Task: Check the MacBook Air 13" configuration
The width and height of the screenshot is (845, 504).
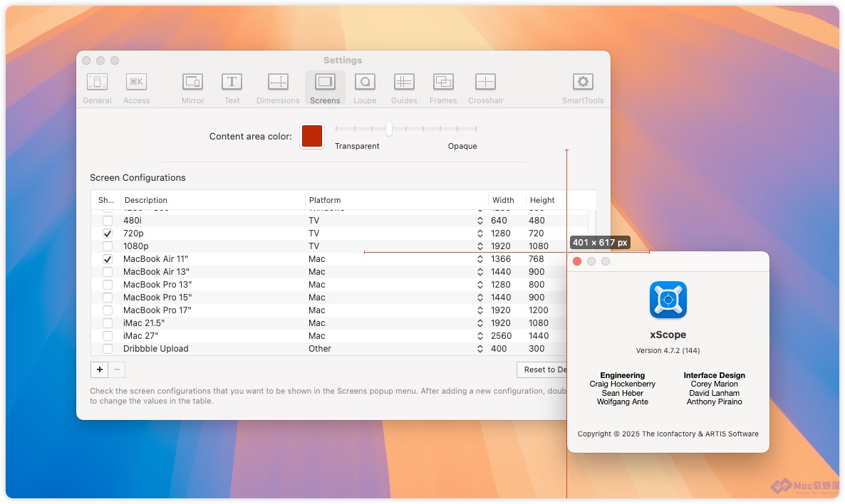Action: 108,272
